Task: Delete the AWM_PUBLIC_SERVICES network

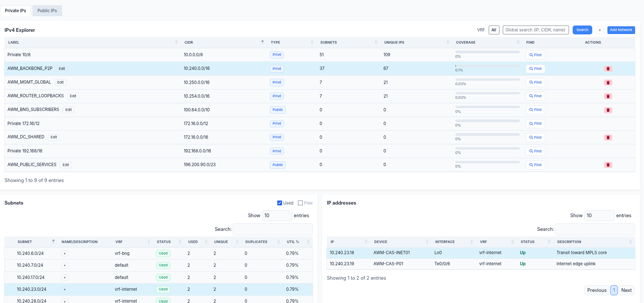Action: pos(608,165)
